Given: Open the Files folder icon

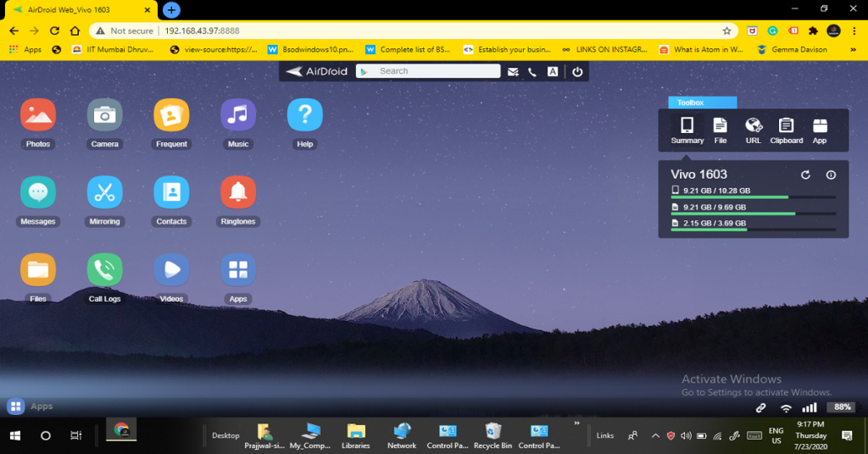Looking at the screenshot, I should pos(37,270).
